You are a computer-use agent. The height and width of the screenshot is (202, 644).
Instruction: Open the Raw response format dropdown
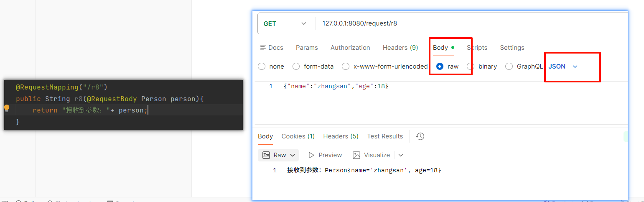[278, 155]
